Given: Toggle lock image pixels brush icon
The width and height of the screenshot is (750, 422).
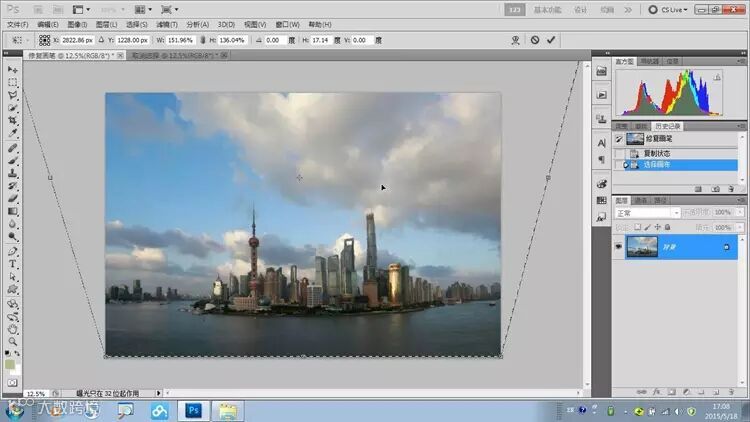Looking at the screenshot, I should coord(648,227).
